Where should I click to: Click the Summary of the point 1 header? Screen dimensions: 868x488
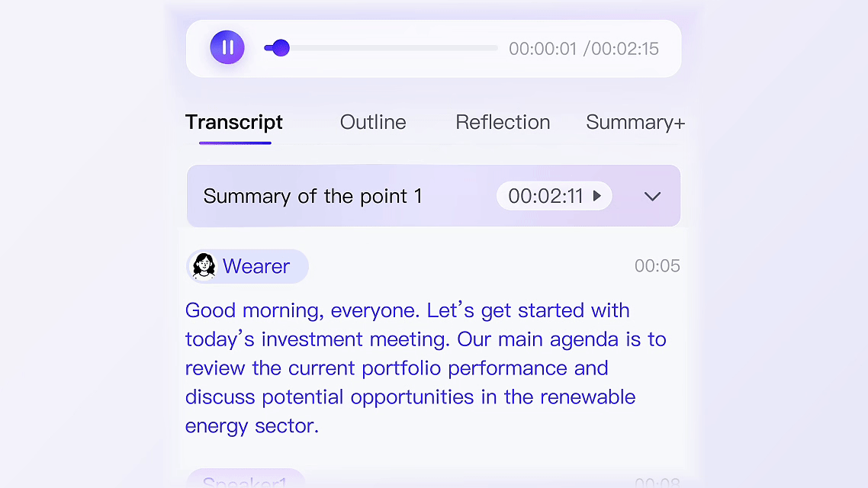point(433,196)
